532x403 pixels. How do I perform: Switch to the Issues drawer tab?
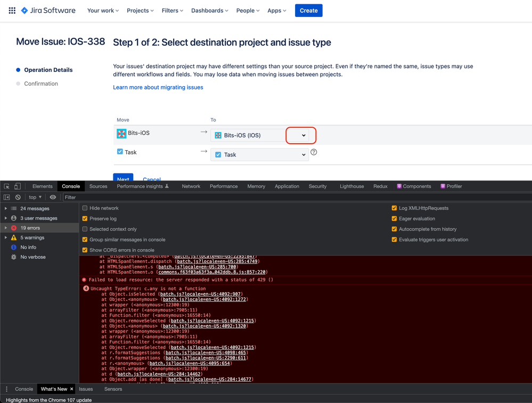click(86, 389)
